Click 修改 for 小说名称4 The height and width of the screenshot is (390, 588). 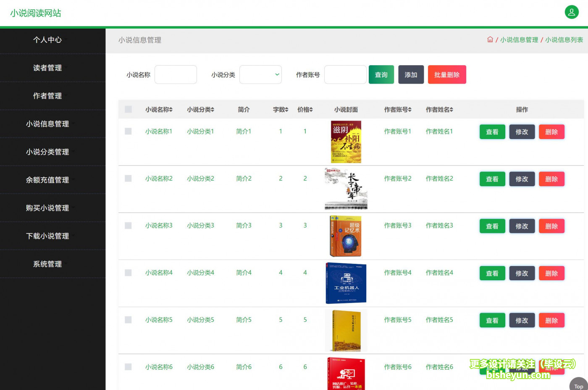pos(522,273)
